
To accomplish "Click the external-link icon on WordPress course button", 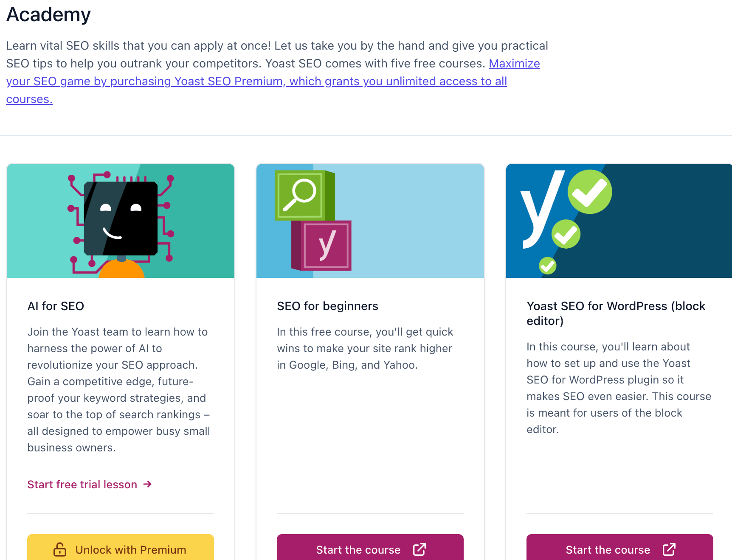I will tap(669, 549).
